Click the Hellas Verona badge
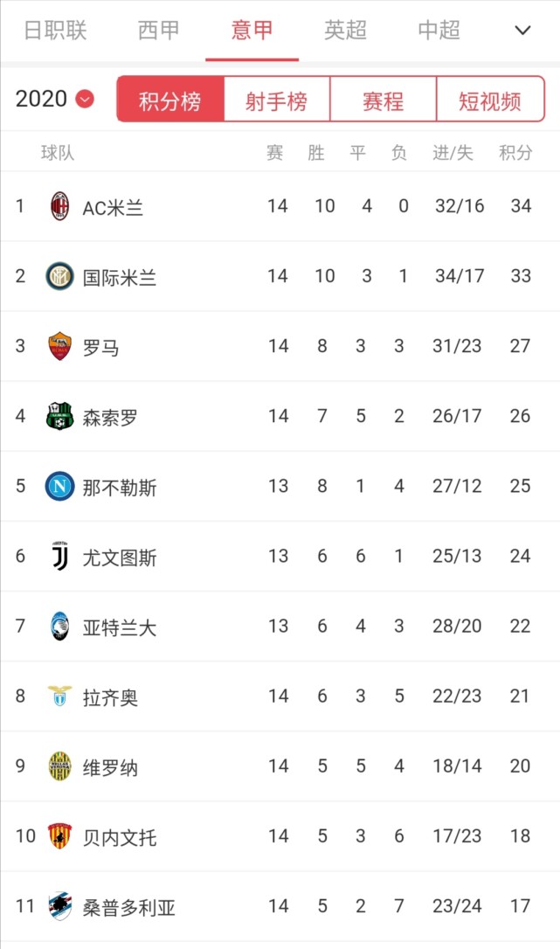Viewport: 560px width, 949px height. point(59,766)
